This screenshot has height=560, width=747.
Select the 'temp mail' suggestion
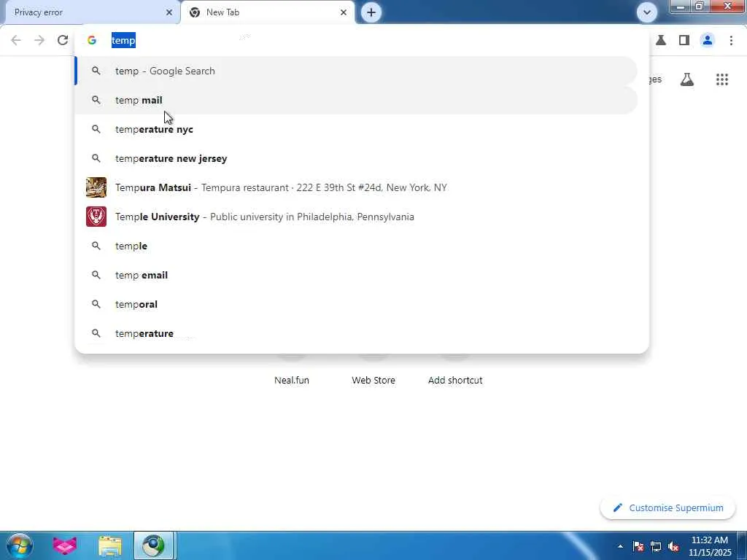coord(356,100)
